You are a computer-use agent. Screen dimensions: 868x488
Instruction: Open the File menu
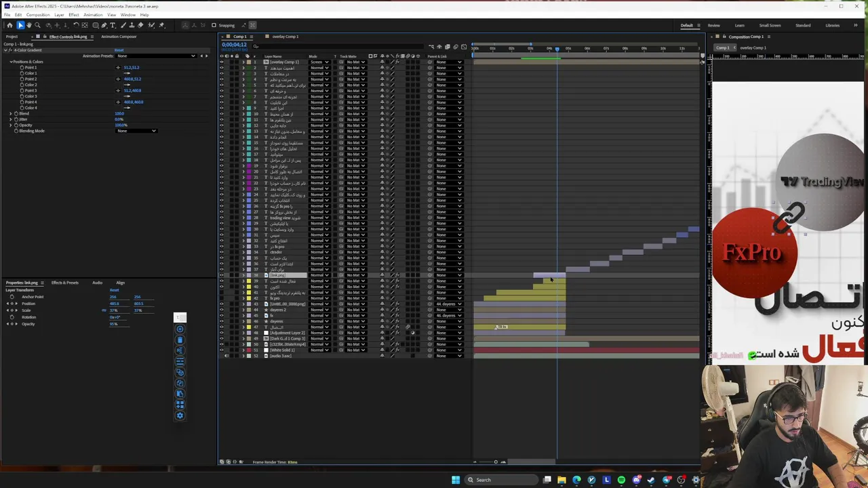(7, 15)
